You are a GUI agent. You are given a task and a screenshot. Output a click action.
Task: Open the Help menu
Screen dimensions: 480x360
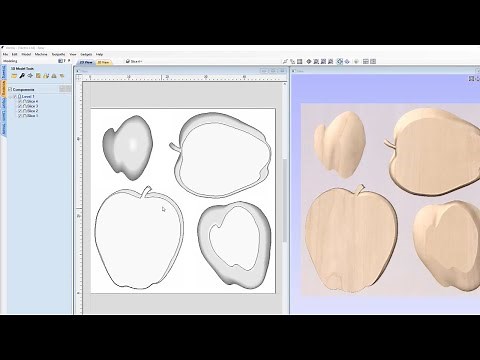[x=99, y=54]
